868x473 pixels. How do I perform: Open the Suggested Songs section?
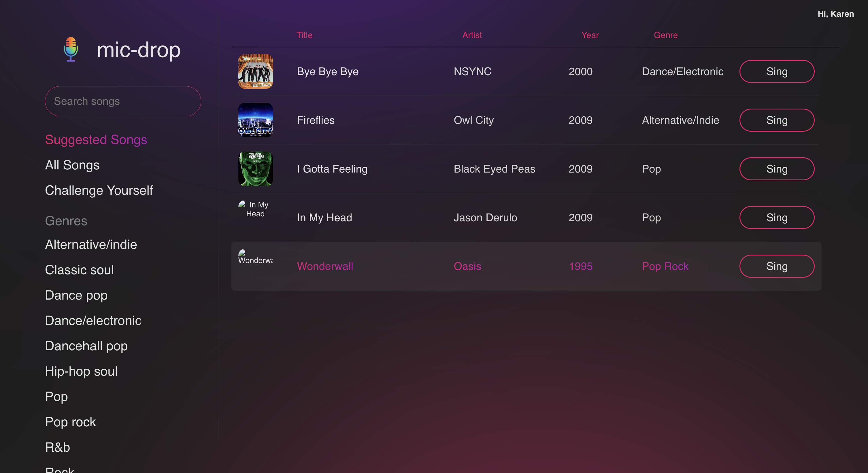tap(96, 140)
